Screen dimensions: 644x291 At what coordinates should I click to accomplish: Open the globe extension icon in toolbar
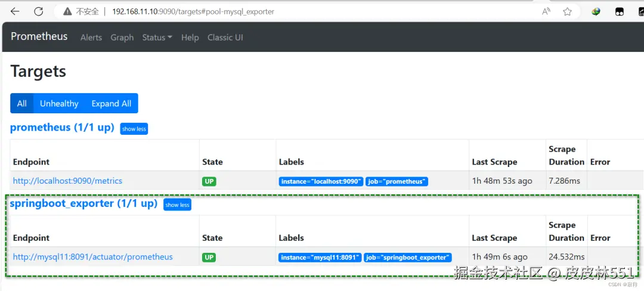click(596, 11)
